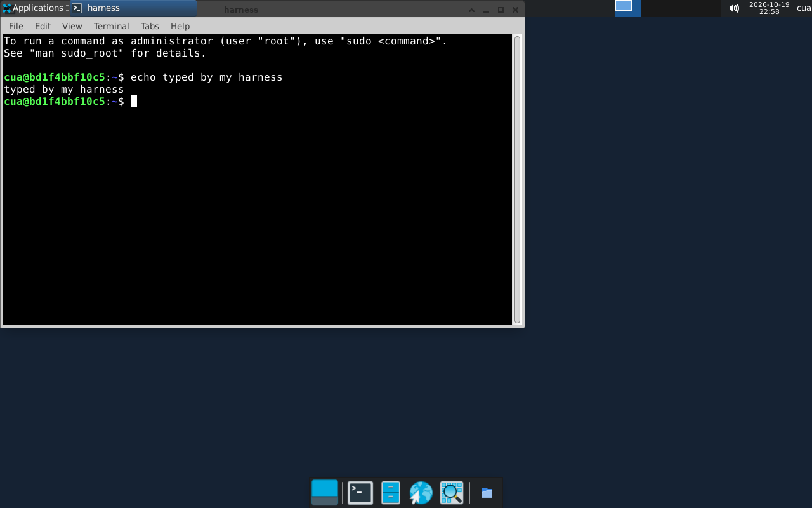
Task: Open the Help menu
Action: click(x=180, y=26)
